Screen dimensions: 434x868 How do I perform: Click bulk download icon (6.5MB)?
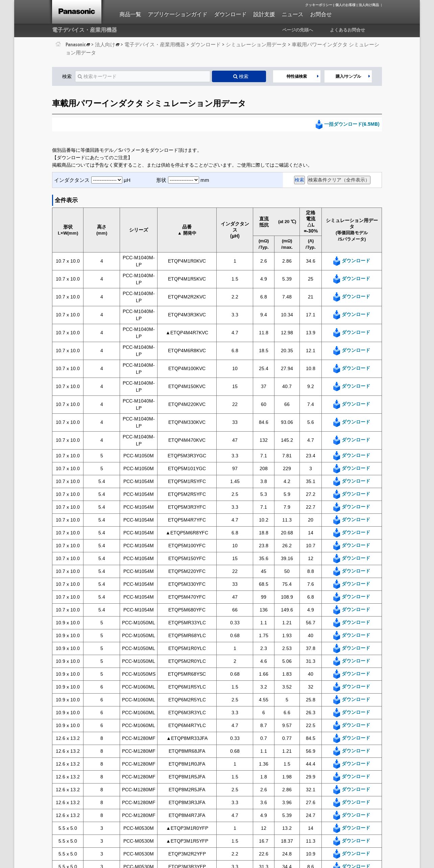click(x=319, y=124)
